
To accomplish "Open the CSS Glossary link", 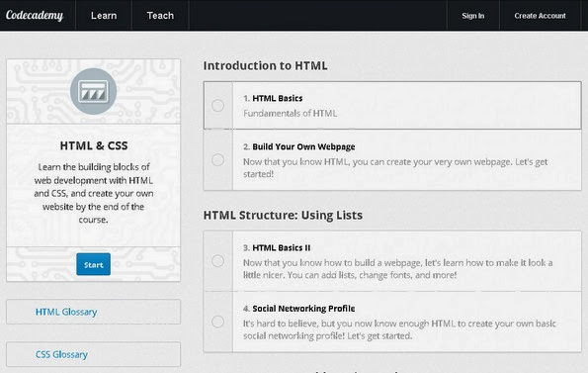I will [61, 354].
